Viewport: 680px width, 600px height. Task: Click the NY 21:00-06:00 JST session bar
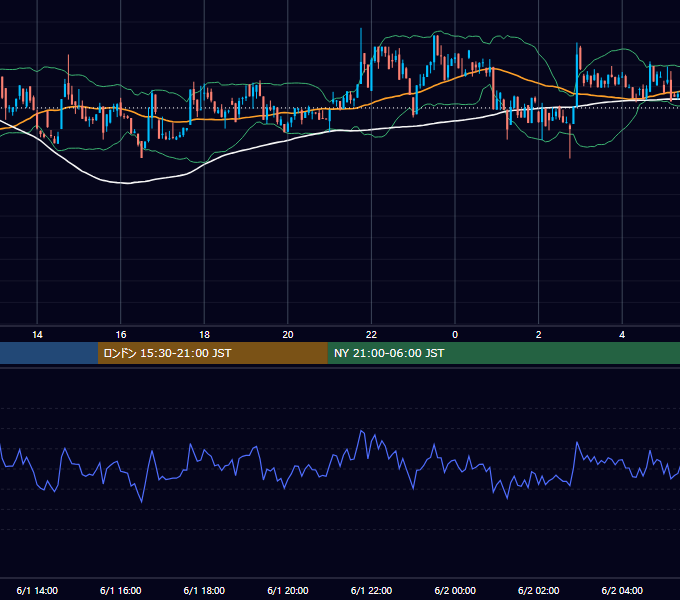[503, 353]
